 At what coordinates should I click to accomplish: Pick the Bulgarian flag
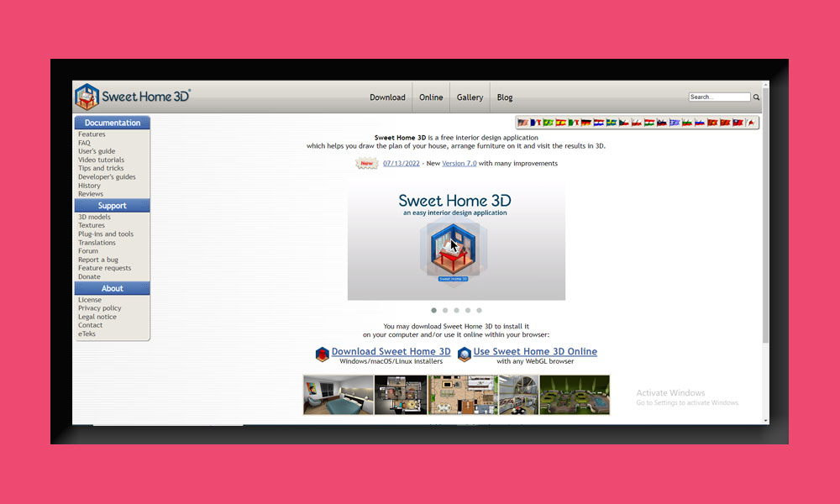[687, 123]
